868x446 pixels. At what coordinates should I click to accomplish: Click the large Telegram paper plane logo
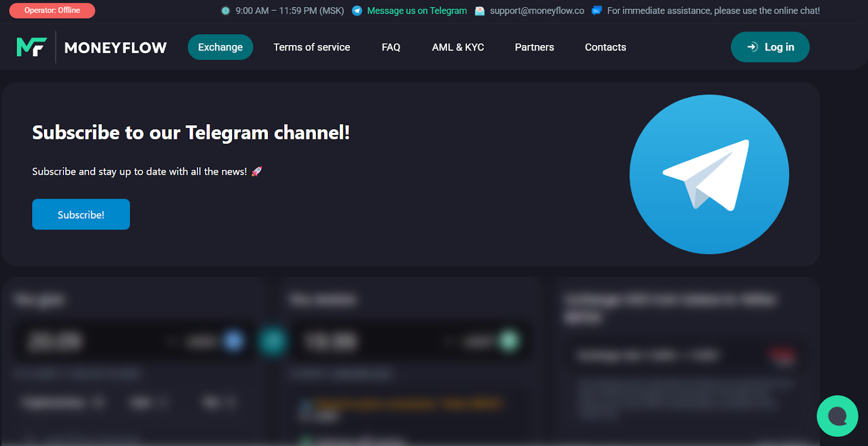click(x=709, y=174)
